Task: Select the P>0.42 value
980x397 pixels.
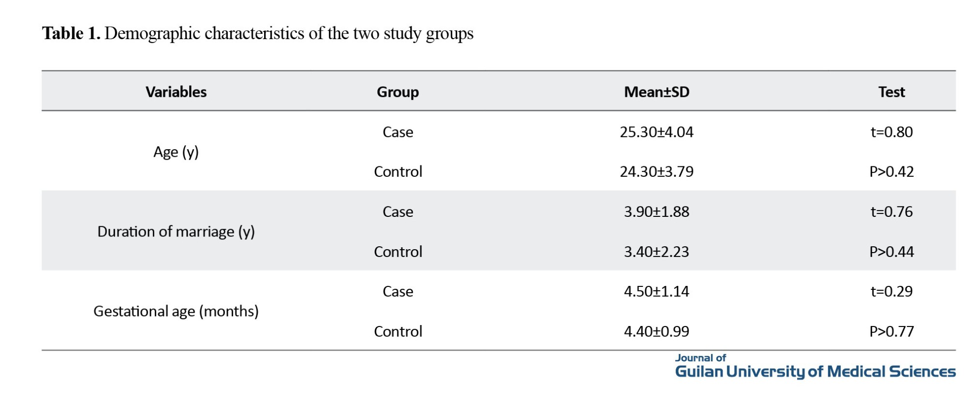Action: point(891,172)
